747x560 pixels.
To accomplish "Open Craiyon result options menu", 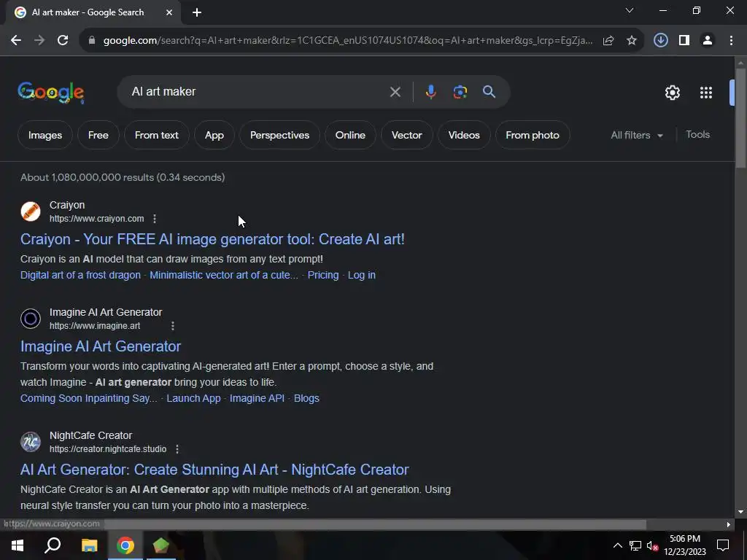I will point(155,219).
